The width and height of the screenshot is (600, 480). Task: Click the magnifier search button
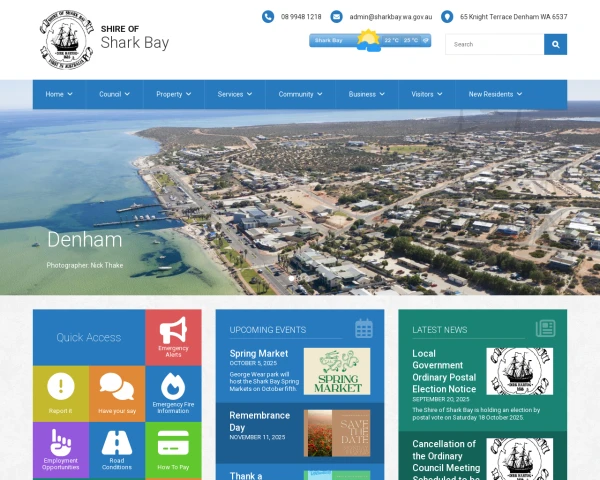point(556,44)
